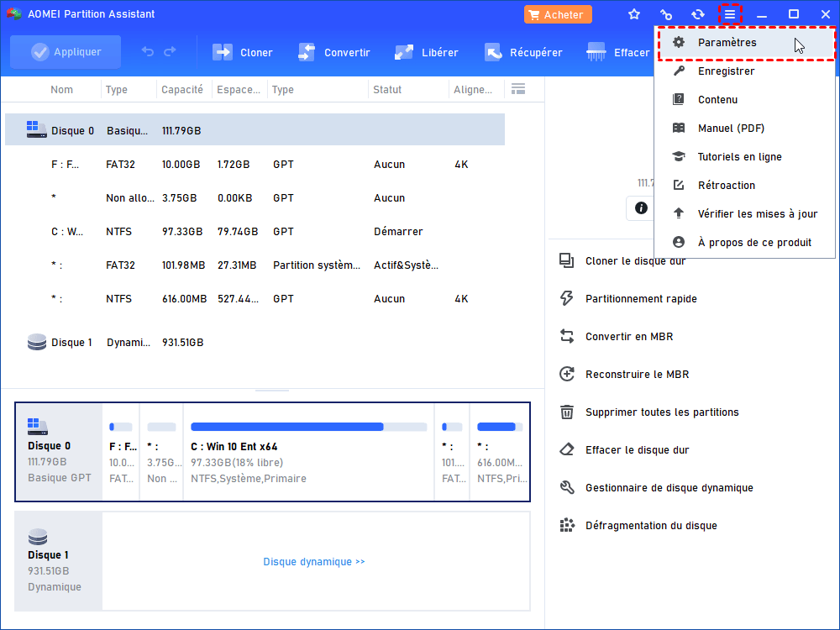
Task: Select Rétroaction menu entry
Action: (745, 186)
